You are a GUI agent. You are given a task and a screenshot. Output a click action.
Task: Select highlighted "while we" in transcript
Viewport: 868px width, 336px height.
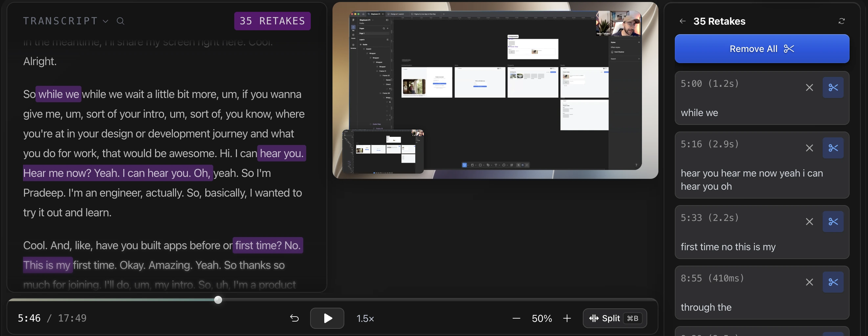point(58,94)
